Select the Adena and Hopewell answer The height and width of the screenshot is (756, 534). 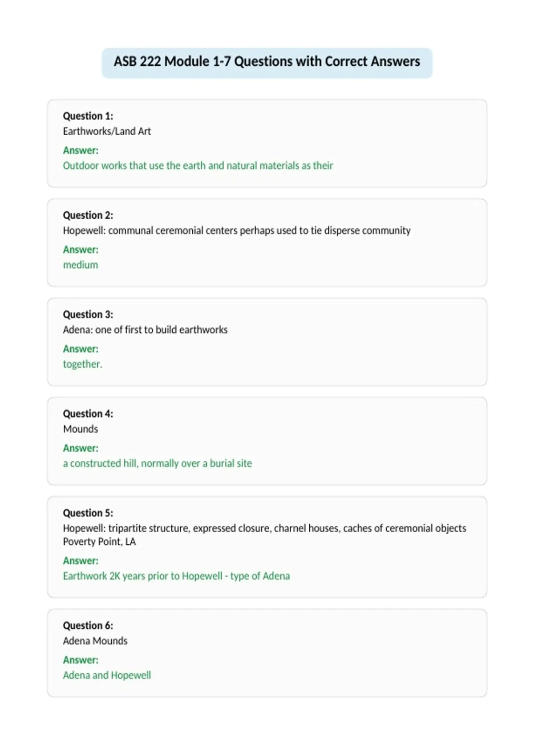click(x=107, y=675)
